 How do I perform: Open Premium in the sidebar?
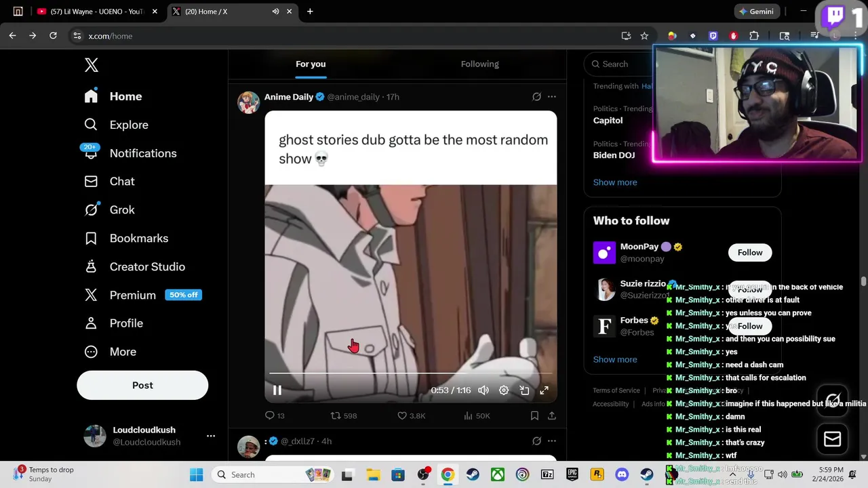tap(142, 295)
